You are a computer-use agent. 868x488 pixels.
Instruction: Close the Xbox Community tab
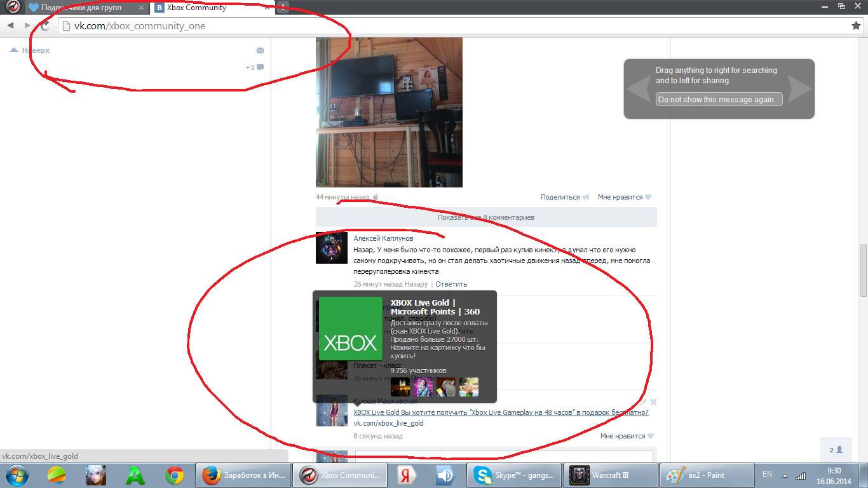(266, 8)
